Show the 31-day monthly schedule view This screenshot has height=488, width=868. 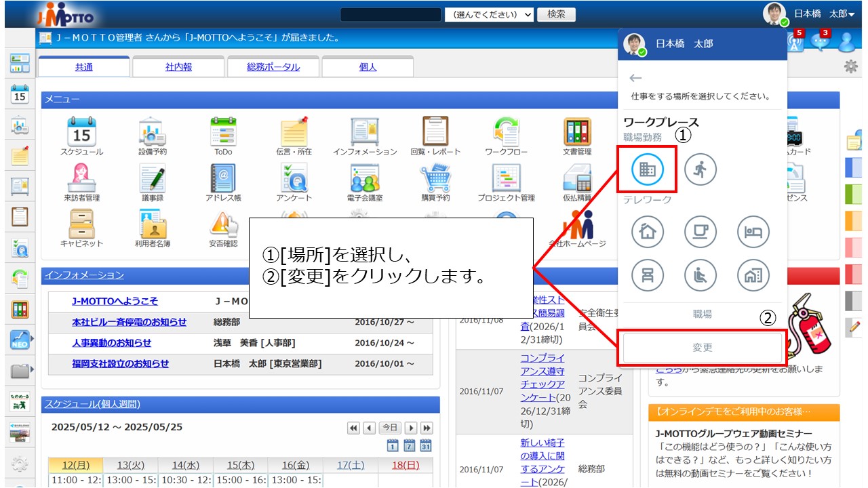coord(426,445)
